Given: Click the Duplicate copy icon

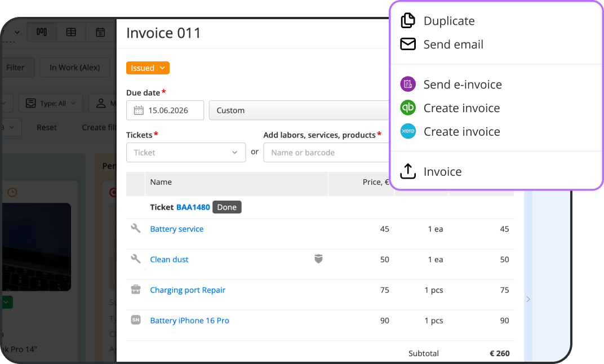Looking at the screenshot, I should tap(408, 20).
